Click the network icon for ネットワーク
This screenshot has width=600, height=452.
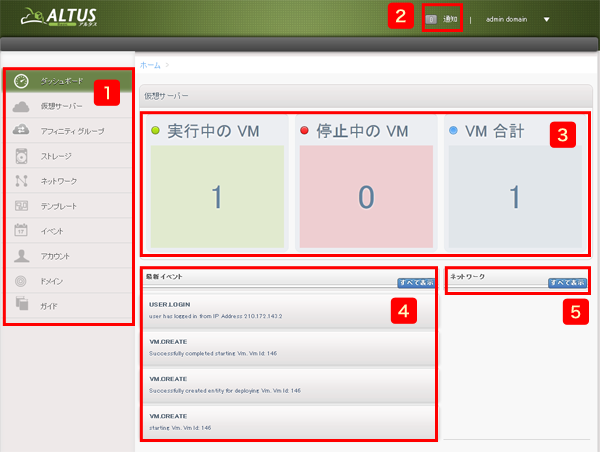[x=22, y=181]
